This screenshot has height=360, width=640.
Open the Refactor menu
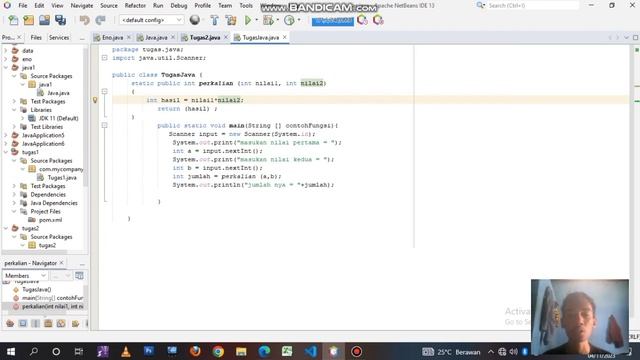click(x=135, y=6)
